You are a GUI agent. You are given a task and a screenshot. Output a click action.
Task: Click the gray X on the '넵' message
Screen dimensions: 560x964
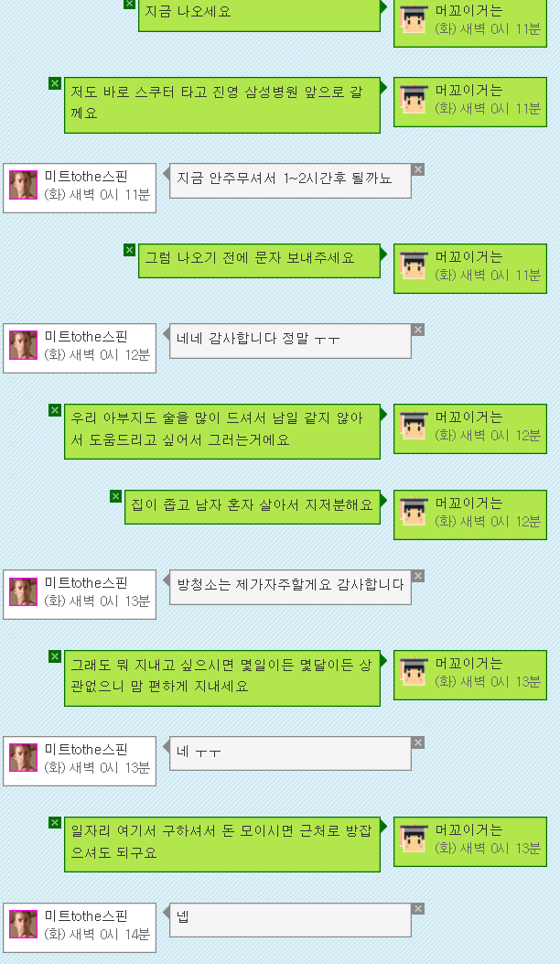click(x=418, y=909)
